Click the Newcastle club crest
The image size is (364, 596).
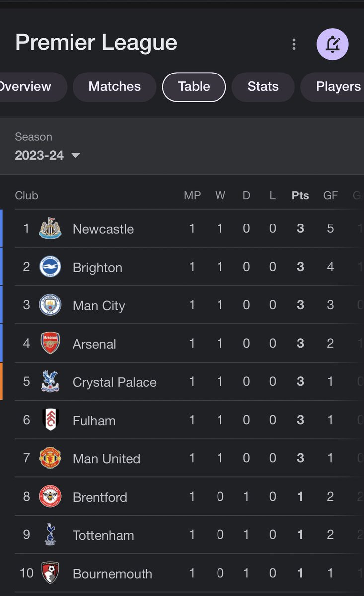pos(50,228)
